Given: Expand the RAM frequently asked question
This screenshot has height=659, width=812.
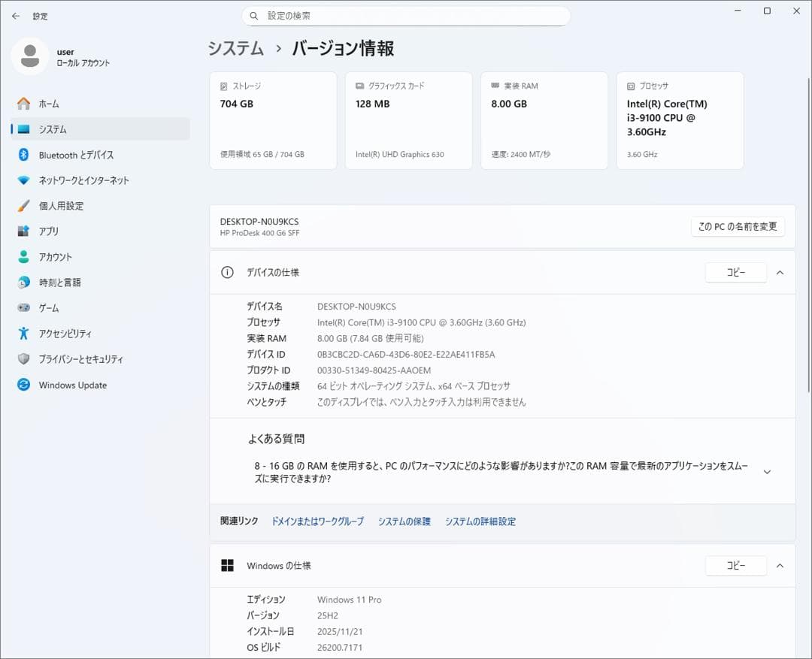Looking at the screenshot, I should [x=767, y=472].
